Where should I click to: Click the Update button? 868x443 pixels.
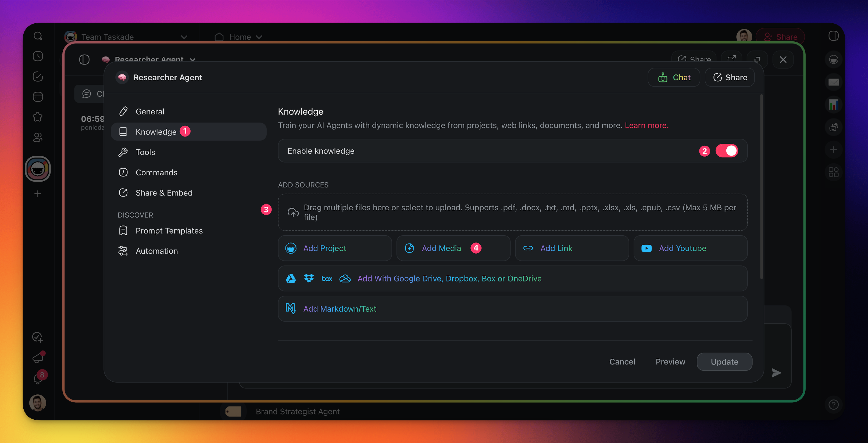[x=724, y=362]
